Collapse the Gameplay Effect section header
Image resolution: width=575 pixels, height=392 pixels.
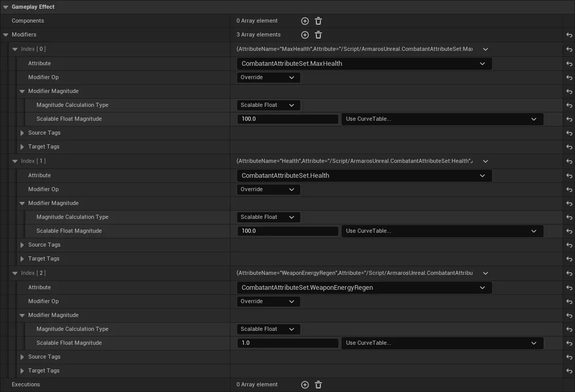(x=5, y=7)
